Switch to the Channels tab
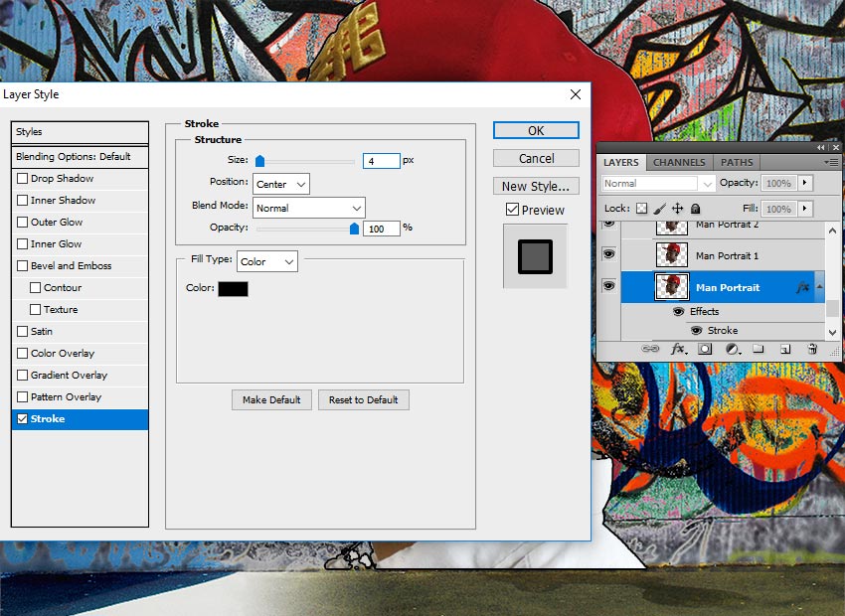The width and height of the screenshot is (845, 616). 679,162
